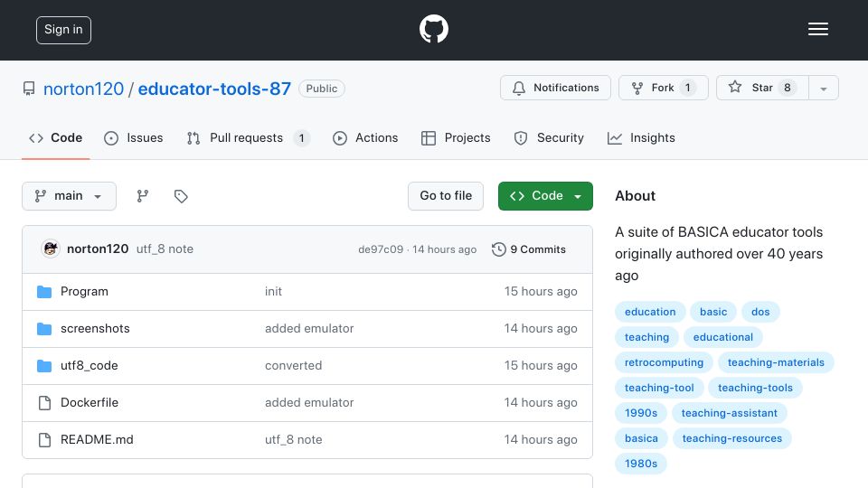Image resolution: width=868 pixels, height=488 pixels.
Task: Click the utf8_code folder icon
Action: pos(44,366)
